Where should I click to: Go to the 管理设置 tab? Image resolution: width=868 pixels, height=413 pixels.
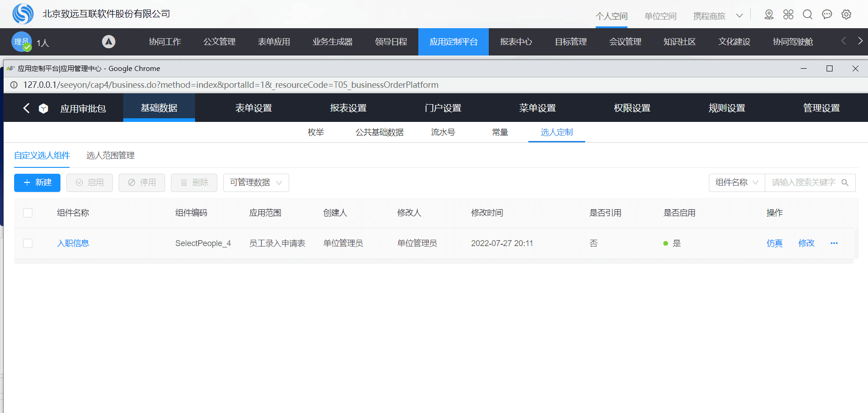[821, 108]
